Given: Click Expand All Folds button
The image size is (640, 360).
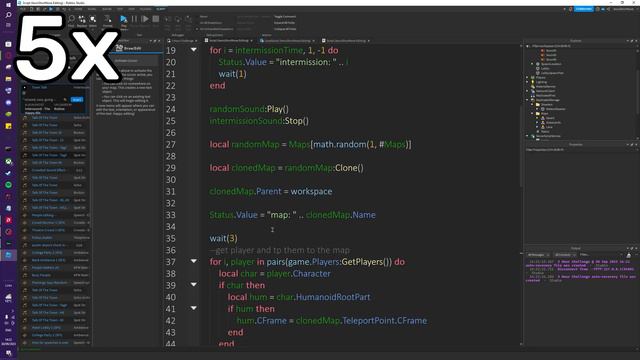Looking at the screenshot, I should 285,23.
